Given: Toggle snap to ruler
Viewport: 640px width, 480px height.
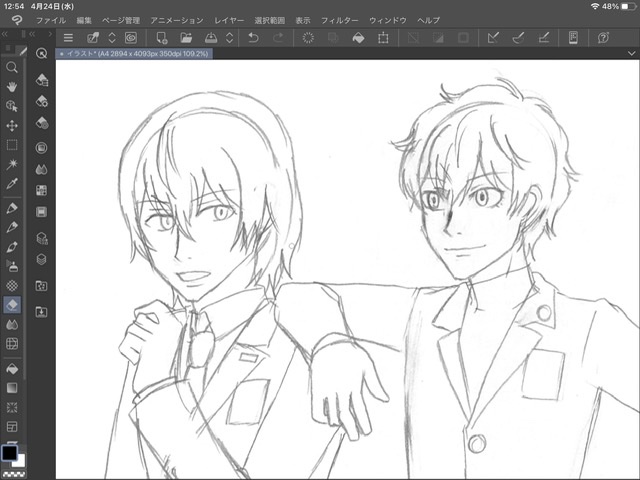Looking at the screenshot, I should tap(493, 38).
